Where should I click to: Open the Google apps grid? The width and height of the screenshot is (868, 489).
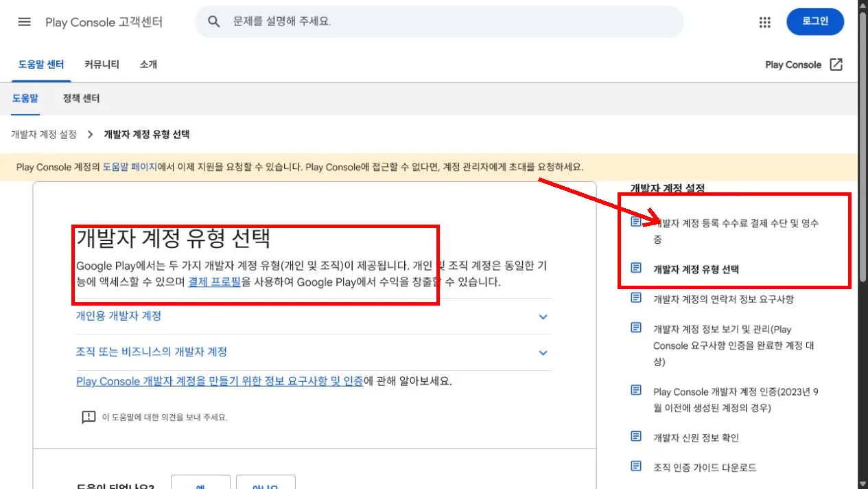[765, 22]
